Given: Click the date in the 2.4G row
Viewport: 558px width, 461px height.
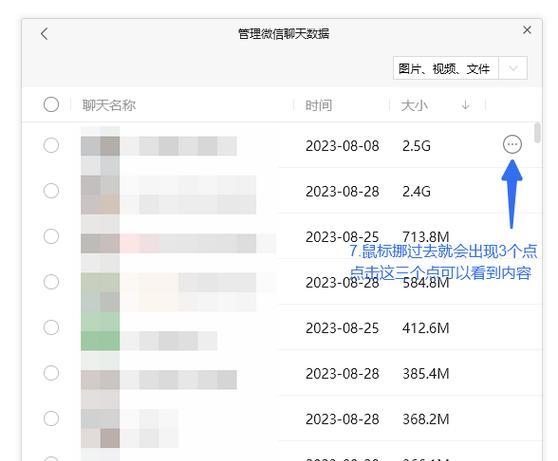Looking at the screenshot, I should [x=342, y=192].
